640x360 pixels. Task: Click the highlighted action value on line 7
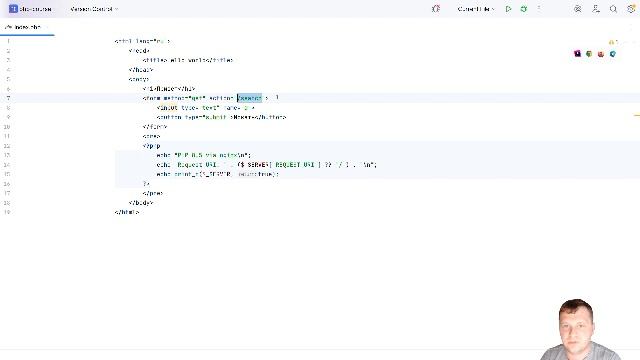pos(249,98)
